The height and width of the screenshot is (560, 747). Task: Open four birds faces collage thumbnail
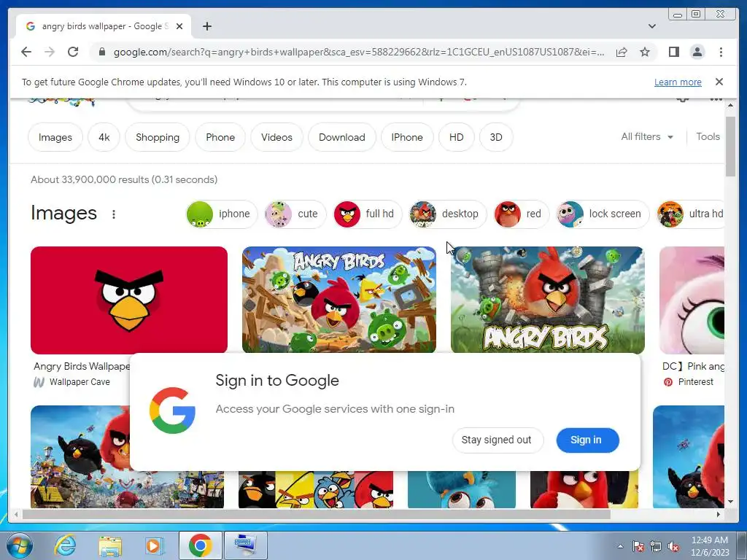[x=316, y=489]
